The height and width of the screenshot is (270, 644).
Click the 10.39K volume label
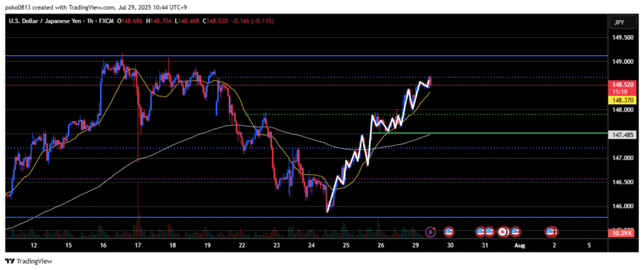[621, 233]
